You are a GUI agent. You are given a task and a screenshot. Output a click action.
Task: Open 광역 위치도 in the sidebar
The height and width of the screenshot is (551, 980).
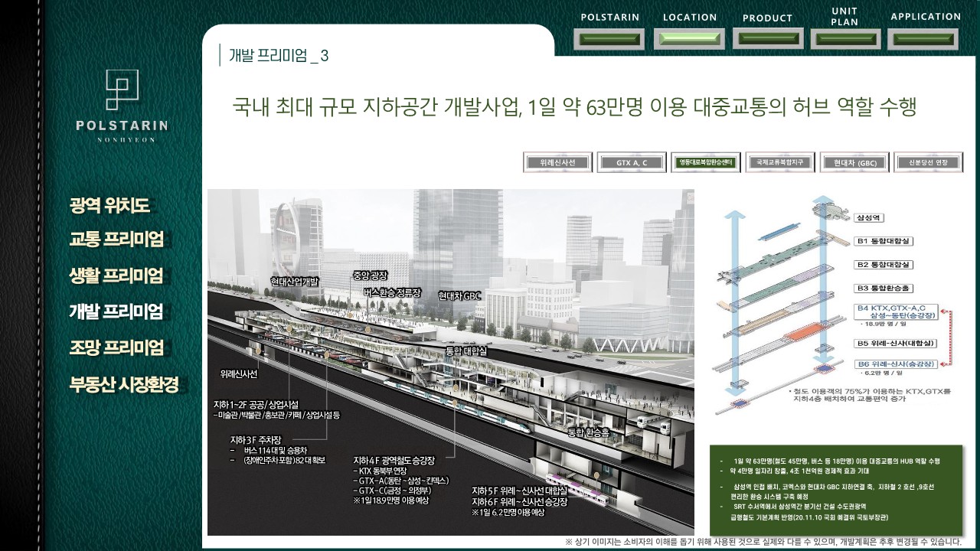109,205
